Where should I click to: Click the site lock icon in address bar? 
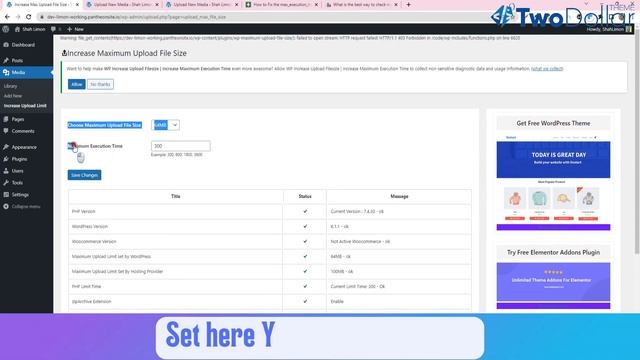[41, 17]
